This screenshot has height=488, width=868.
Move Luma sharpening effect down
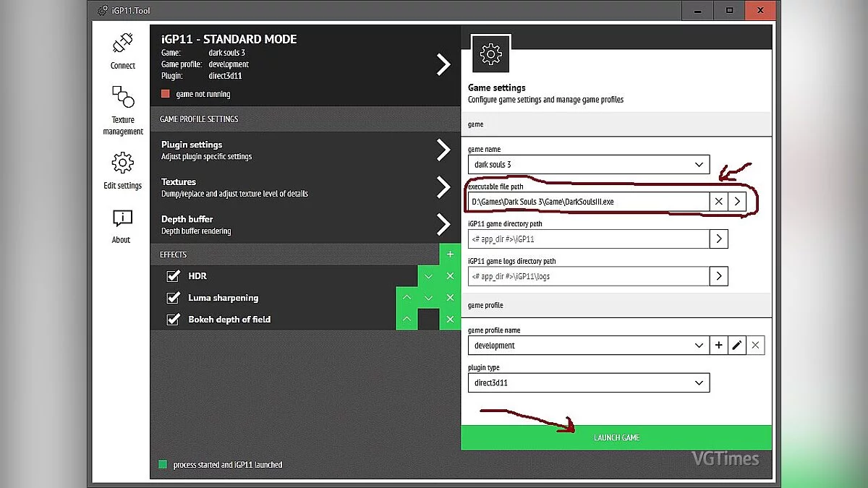428,298
